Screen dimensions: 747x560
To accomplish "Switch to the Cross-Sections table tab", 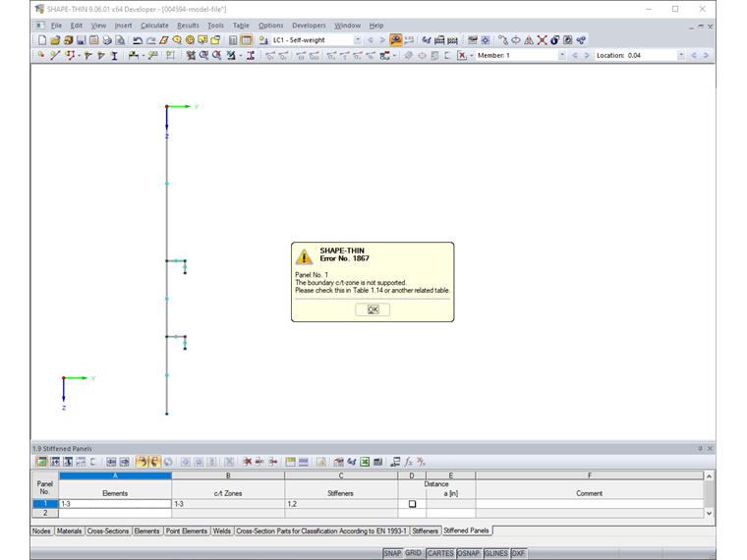I will tap(108, 531).
